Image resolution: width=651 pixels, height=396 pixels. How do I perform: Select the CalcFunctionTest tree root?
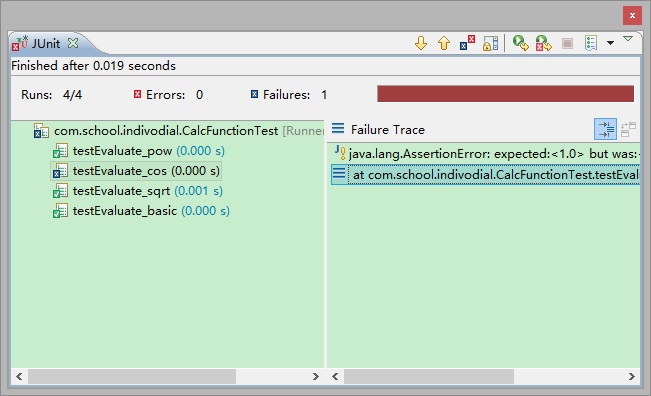[x=166, y=131]
